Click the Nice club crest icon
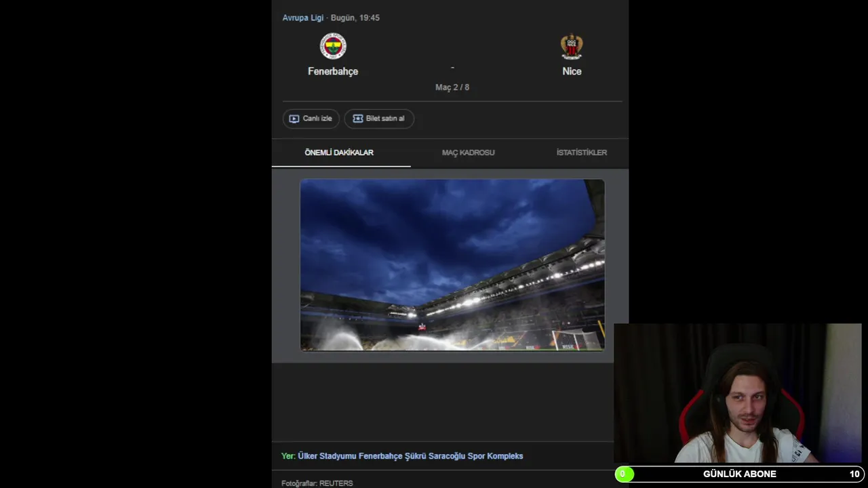Screen dimensions: 868x488 click(572, 46)
